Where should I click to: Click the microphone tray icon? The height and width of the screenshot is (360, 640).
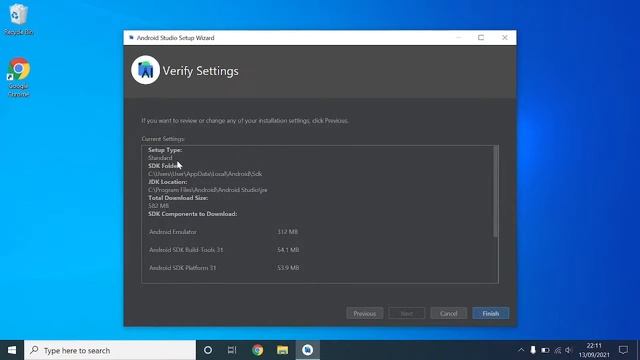533,350
